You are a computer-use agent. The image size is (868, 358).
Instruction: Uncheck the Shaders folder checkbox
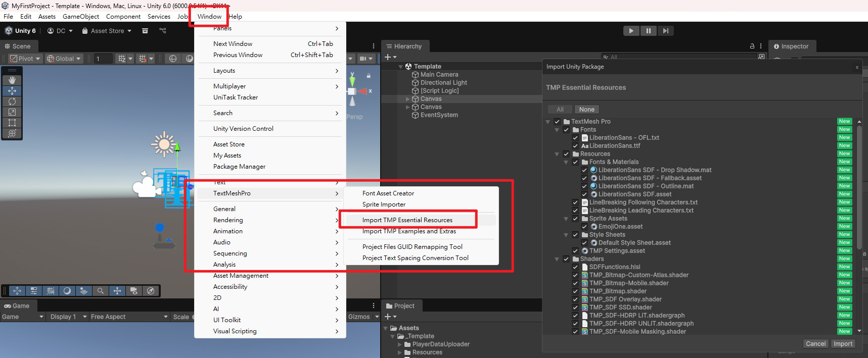pos(566,259)
